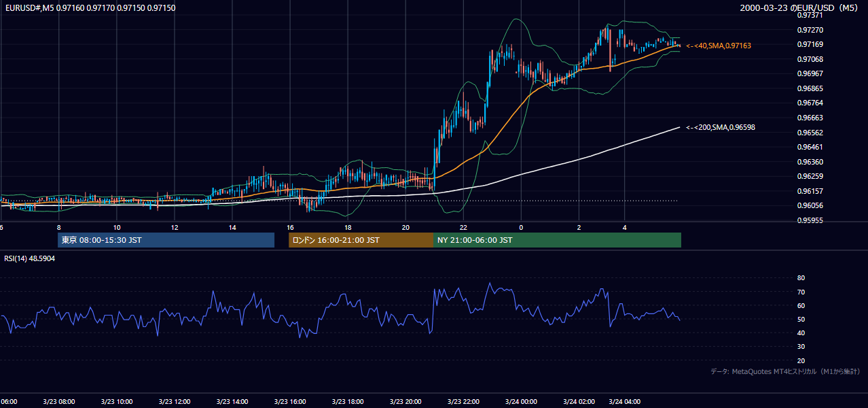The width and height of the screenshot is (868, 408).
Task: Click the NY 21:00-06:00 JST session bar
Action: click(x=557, y=240)
